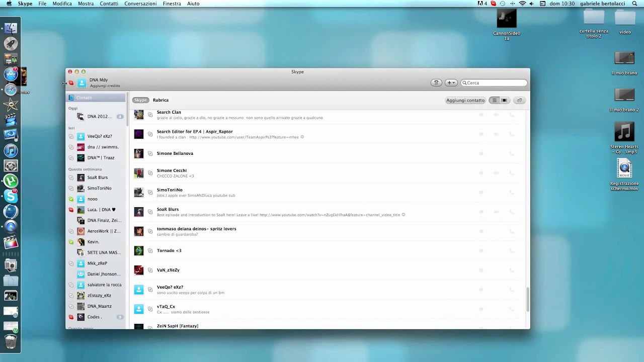Select Search Editor for EP.4 contact
The height and width of the screenshot is (362, 644).
(327, 134)
